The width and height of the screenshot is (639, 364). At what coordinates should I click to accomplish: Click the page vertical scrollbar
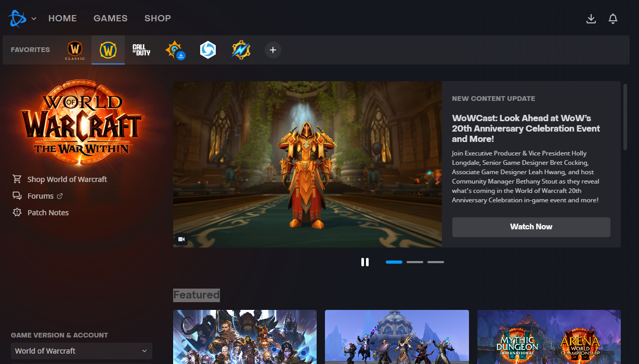click(x=625, y=117)
